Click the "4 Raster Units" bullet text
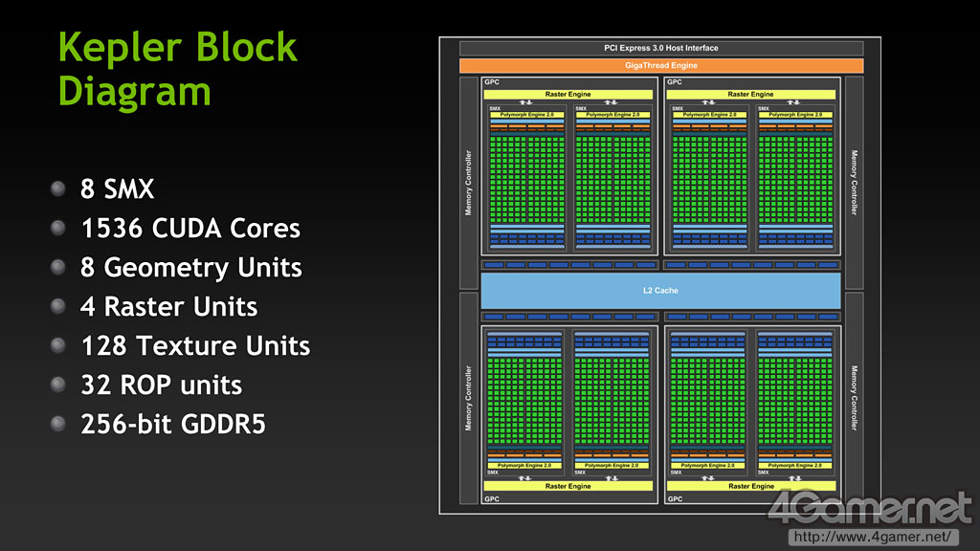Screen dimensions: 980x551 (x=168, y=307)
